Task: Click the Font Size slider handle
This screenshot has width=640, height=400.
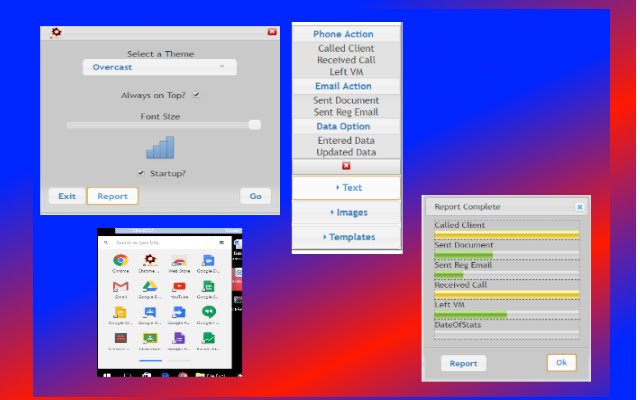Action: pos(255,124)
